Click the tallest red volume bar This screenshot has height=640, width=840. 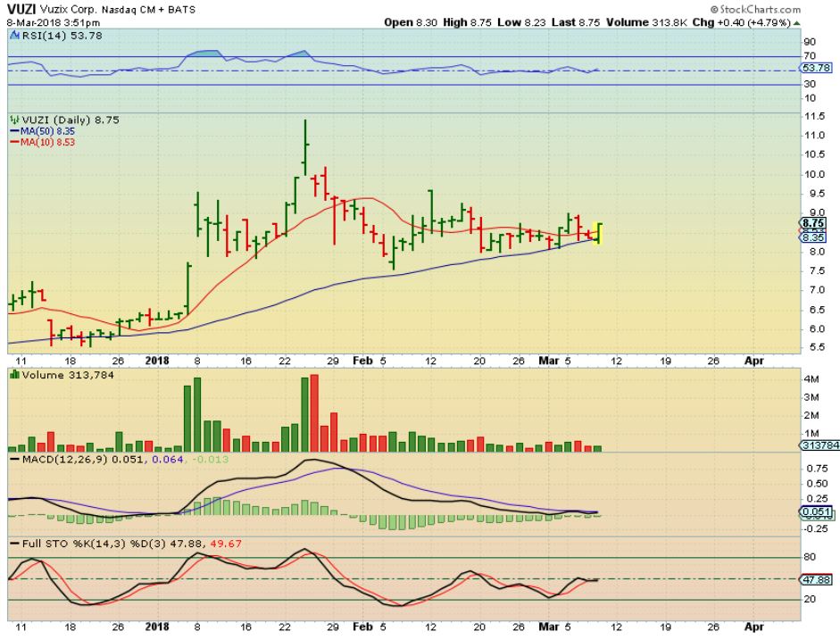[314, 413]
